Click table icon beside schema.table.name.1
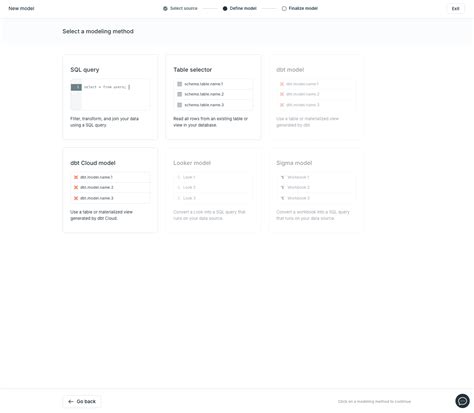Screen dimensions: 474x413 tap(180, 84)
